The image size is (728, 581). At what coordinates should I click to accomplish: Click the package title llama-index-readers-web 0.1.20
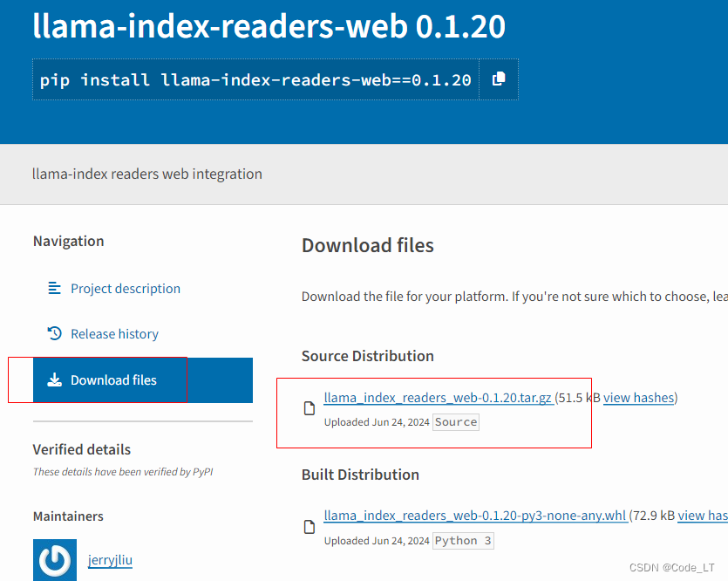tap(269, 26)
